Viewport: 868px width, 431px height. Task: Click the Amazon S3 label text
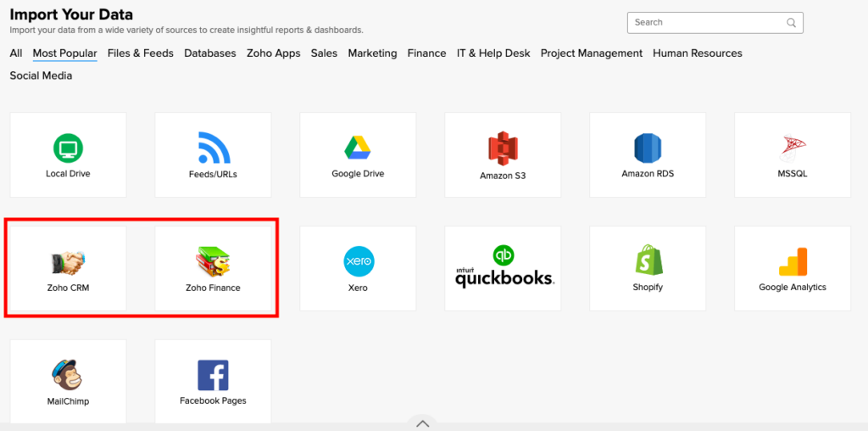point(503,176)
